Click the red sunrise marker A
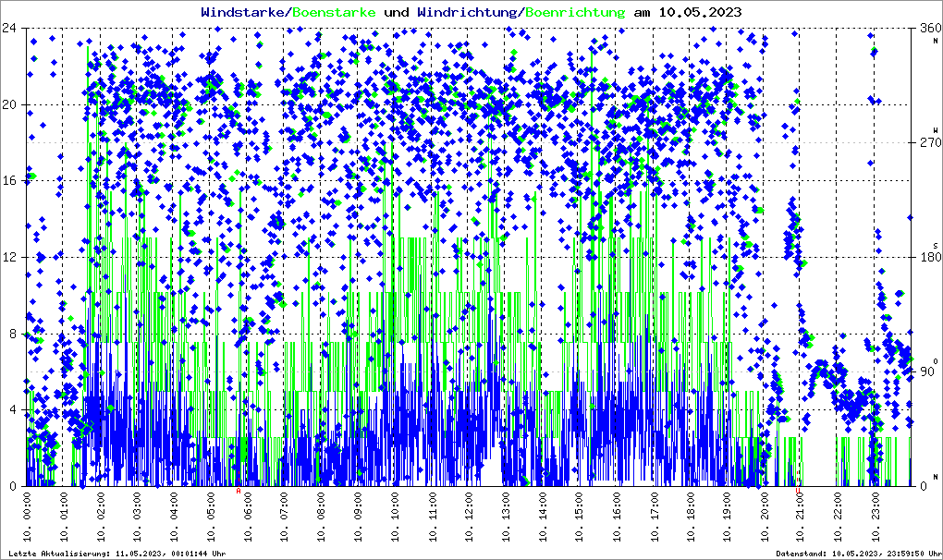 pos(239,491)
